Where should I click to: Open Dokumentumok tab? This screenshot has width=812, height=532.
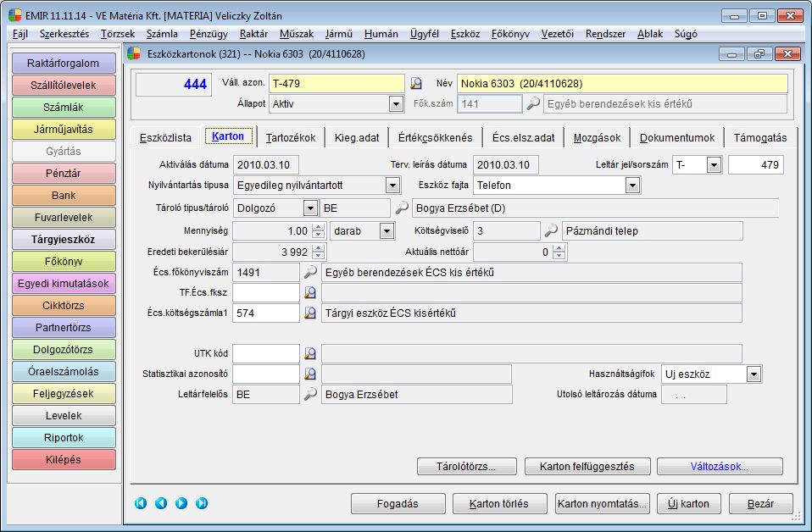[x=677, y=137]
